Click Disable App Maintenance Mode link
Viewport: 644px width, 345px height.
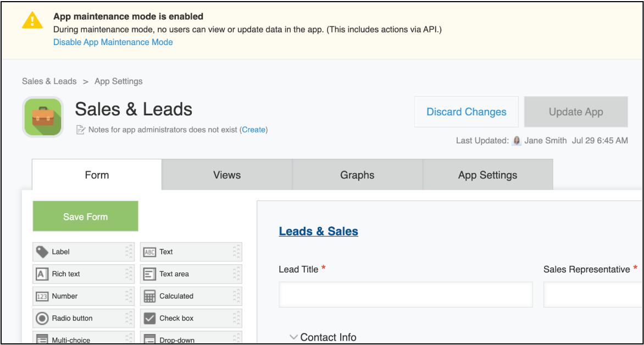pyautogui.click(x=113, y=42)
